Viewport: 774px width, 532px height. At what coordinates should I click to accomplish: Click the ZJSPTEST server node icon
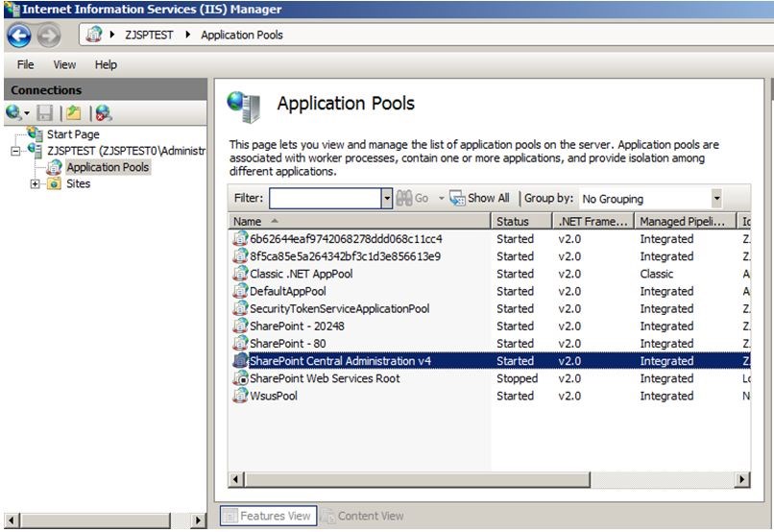[35, 150]
